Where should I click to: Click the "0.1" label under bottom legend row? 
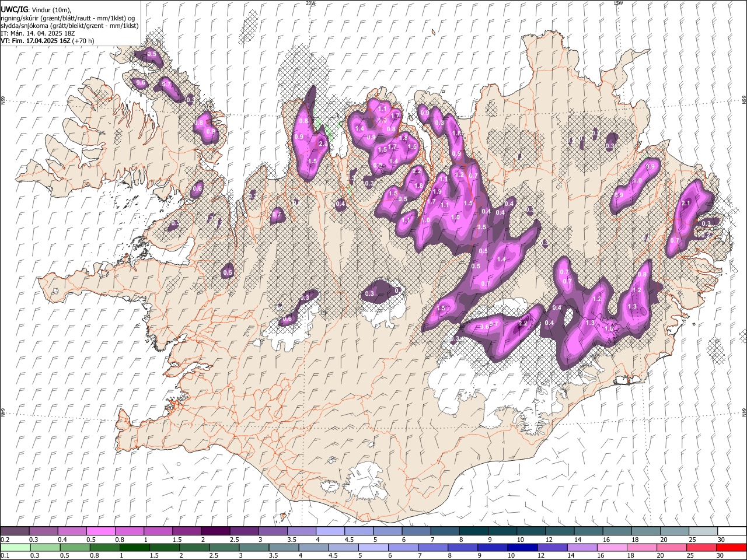click(x=5, y=555)
